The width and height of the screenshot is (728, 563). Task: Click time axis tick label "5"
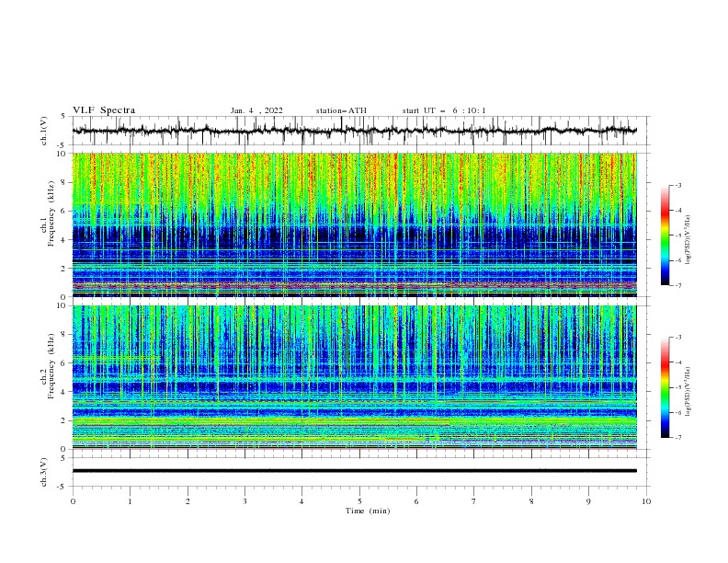point(359,501)
